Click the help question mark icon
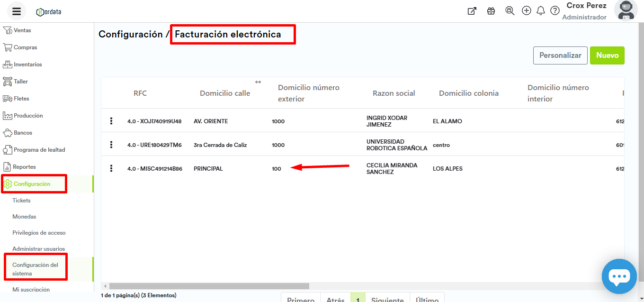 pyautogui.click(x=555, y=11)
